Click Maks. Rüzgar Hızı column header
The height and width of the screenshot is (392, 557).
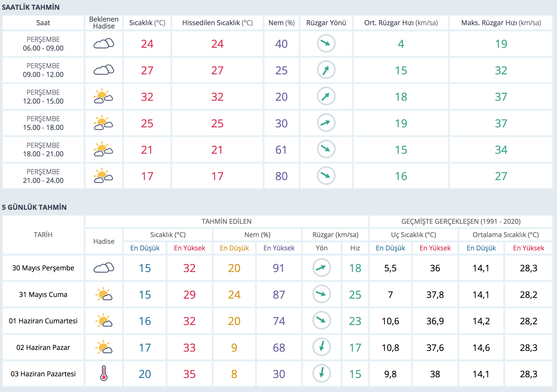coord(501,23)
